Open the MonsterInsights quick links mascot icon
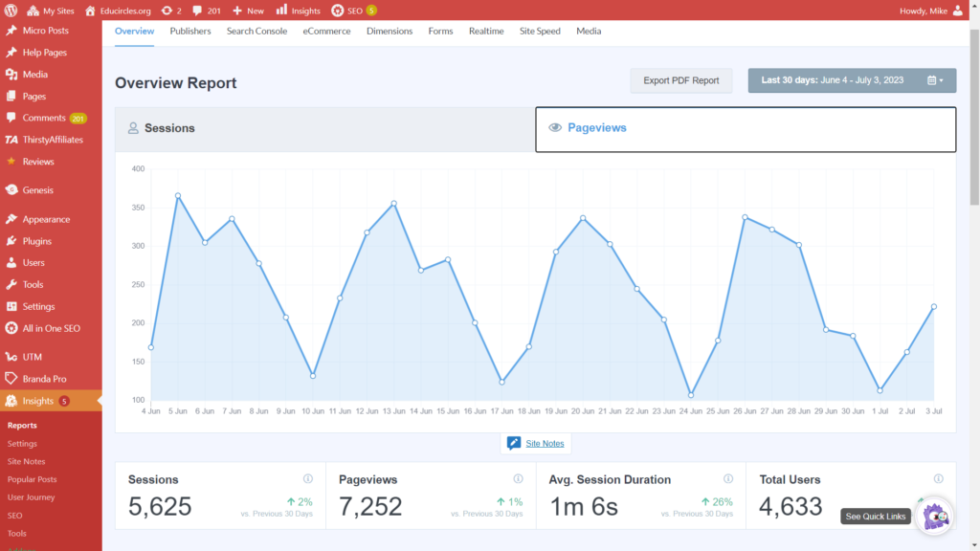The width and height of the screenshot is (980, 551). [x=933, y=516]
